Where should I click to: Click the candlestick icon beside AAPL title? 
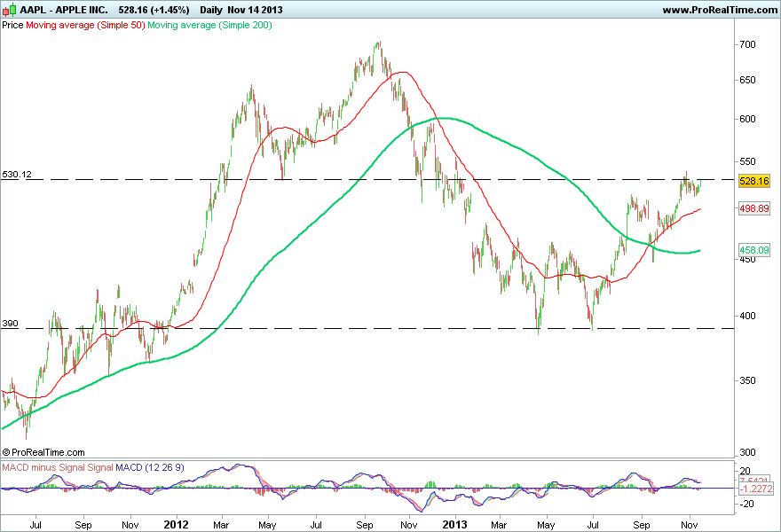click(x=9, y=10)
